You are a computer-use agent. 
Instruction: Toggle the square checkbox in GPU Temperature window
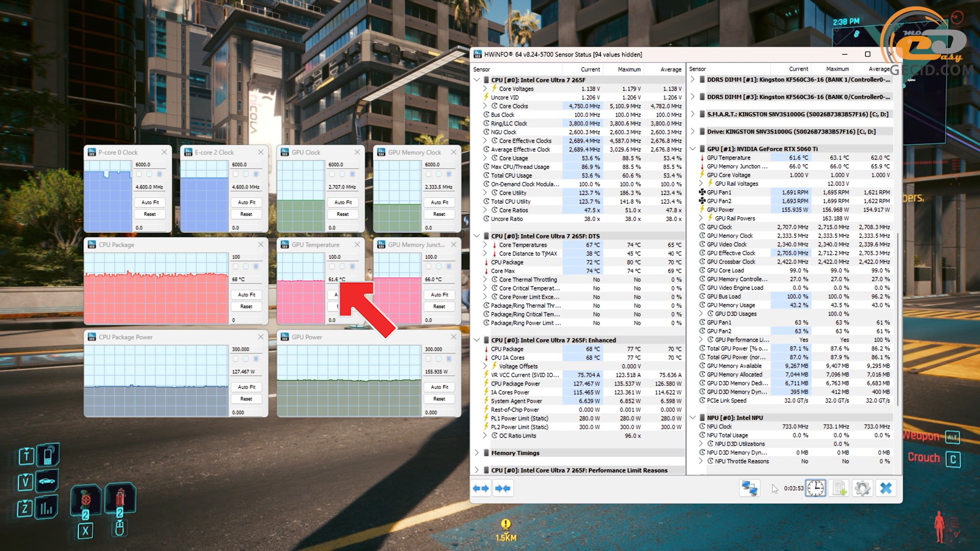pyautogui.click(x=352, y=266)
